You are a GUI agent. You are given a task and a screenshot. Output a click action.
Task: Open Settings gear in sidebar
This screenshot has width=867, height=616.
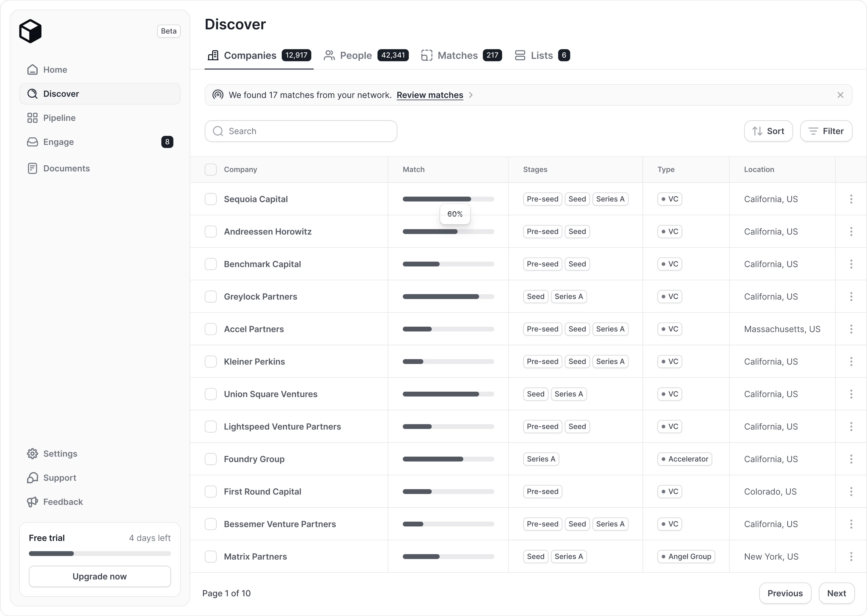[x=60, y=454]
